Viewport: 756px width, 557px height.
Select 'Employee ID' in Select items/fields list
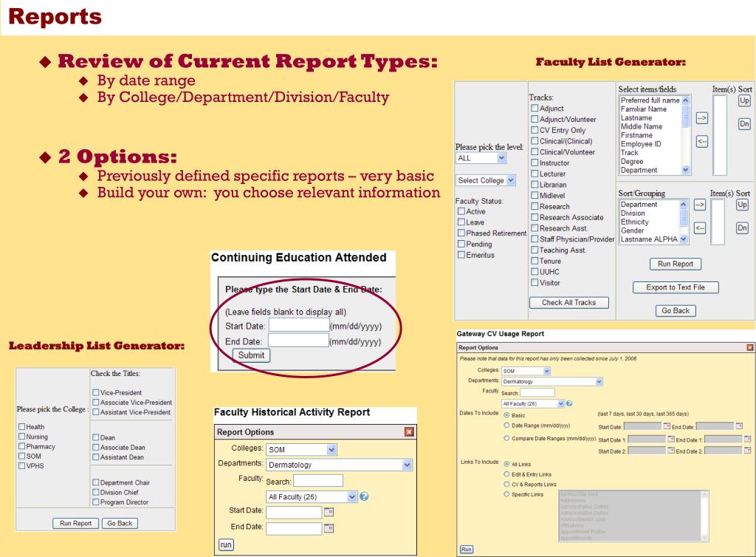641,144
